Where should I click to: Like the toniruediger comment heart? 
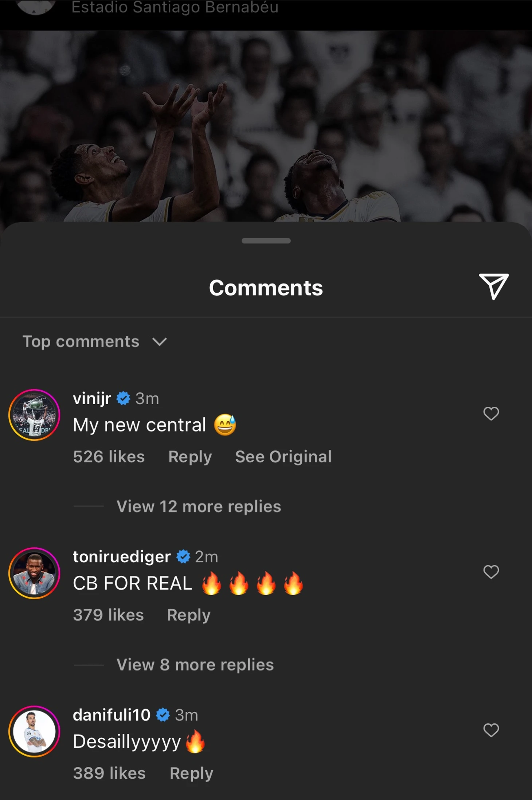click(491, 572)
